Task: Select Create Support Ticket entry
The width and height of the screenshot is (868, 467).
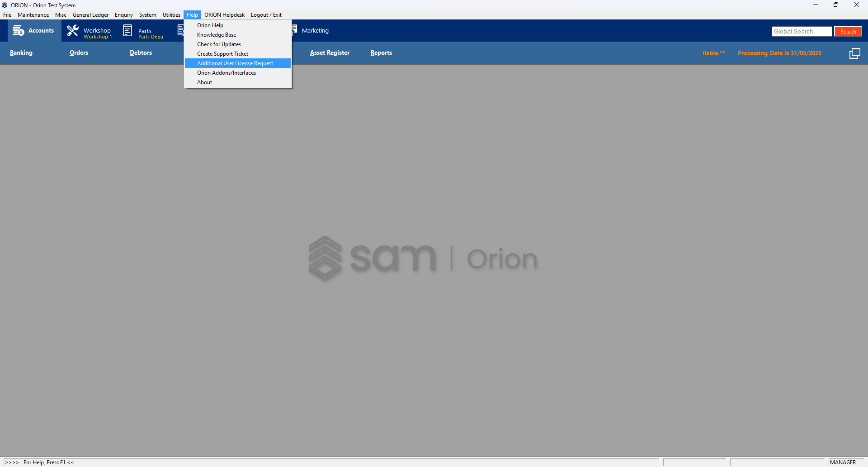Action: tap(238, 54)
